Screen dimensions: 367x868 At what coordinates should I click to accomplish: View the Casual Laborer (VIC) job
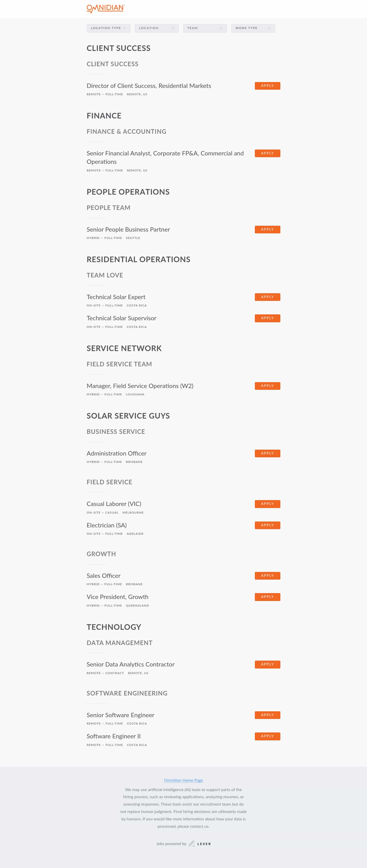(x=114, y=504)
